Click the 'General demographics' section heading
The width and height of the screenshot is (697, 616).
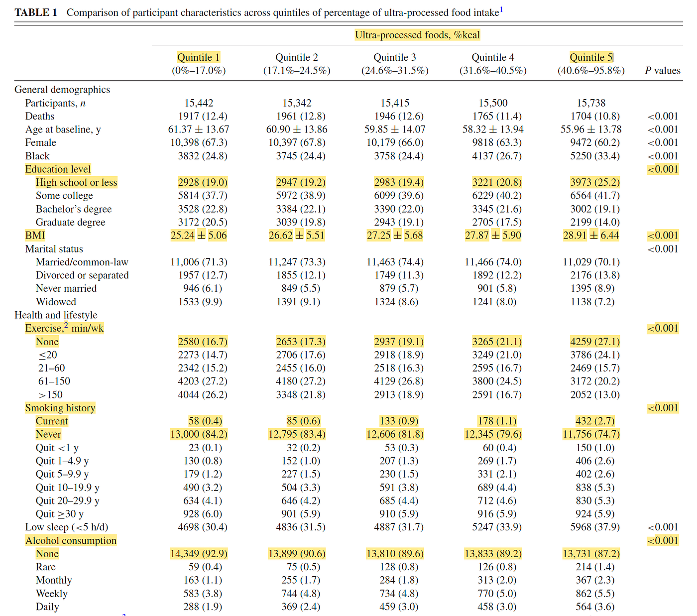tap(62, 90)
